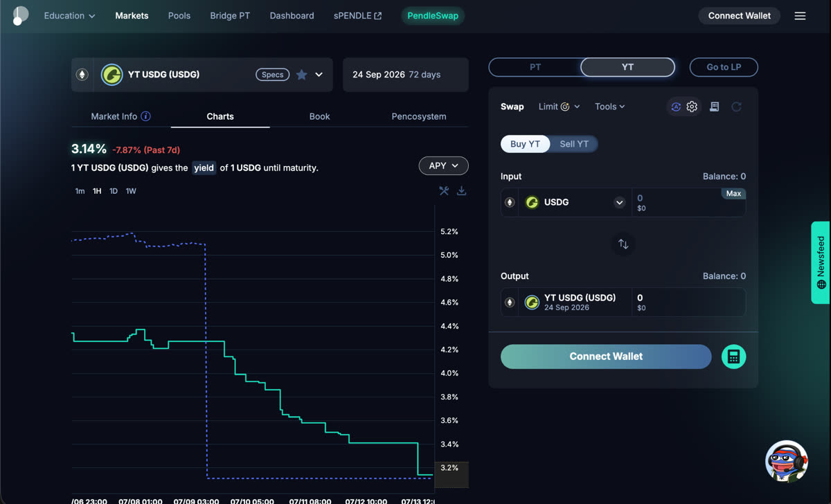Open the transaction history receipt icon

(715, 107)
